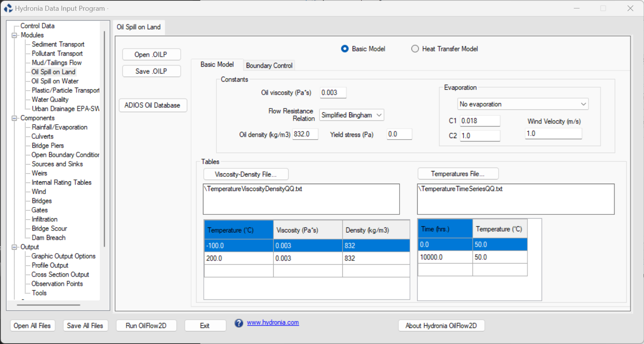Open the ADIOS Oil Database
The width and height of the screenshot is (644, 344).
pyautogui.click(x=152, y=105)
